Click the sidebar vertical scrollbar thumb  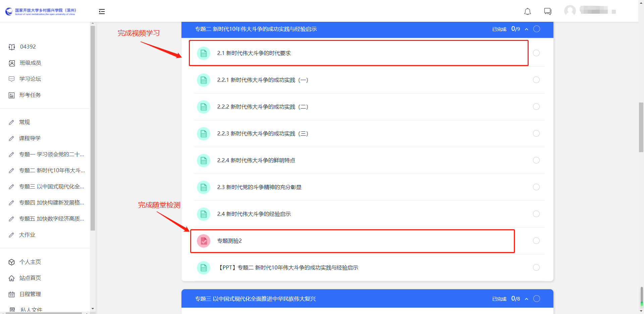point(93,128)
